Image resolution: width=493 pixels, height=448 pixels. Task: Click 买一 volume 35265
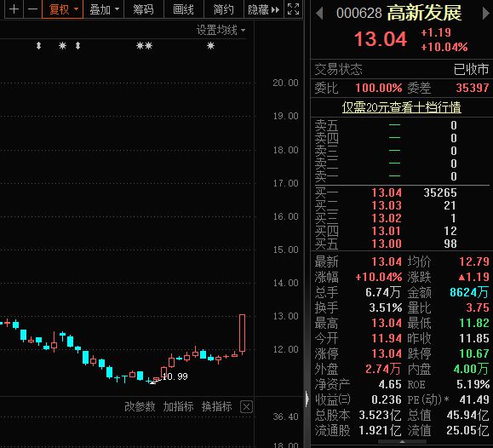(440, 192)
